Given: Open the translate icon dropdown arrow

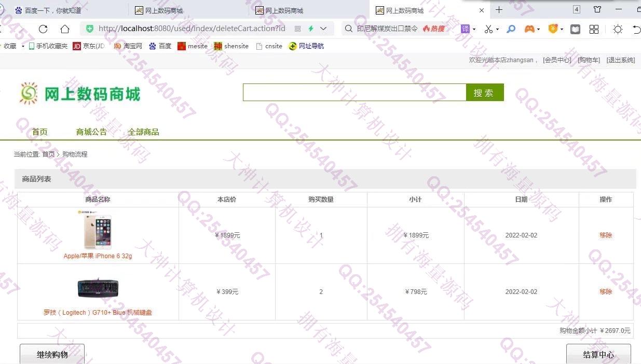Looking at the screenshot, I should [474, 30].
